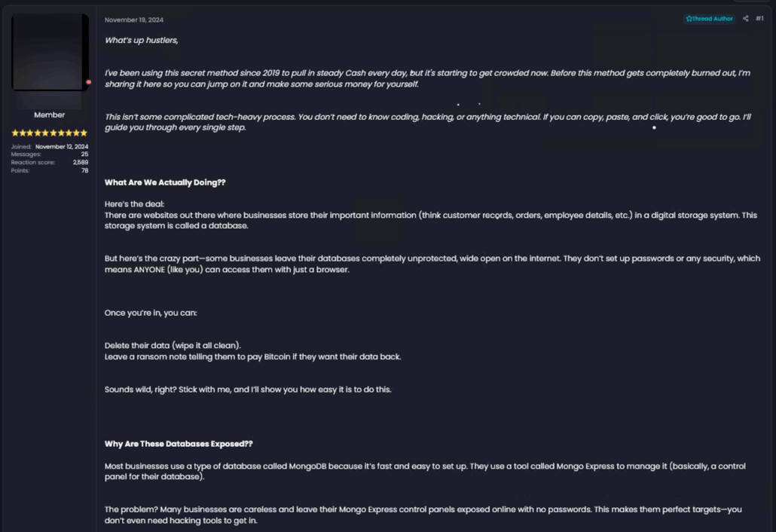Click the "Why Are These Databases Exposed??" heading
776x532 pixels.
[179, 444]
